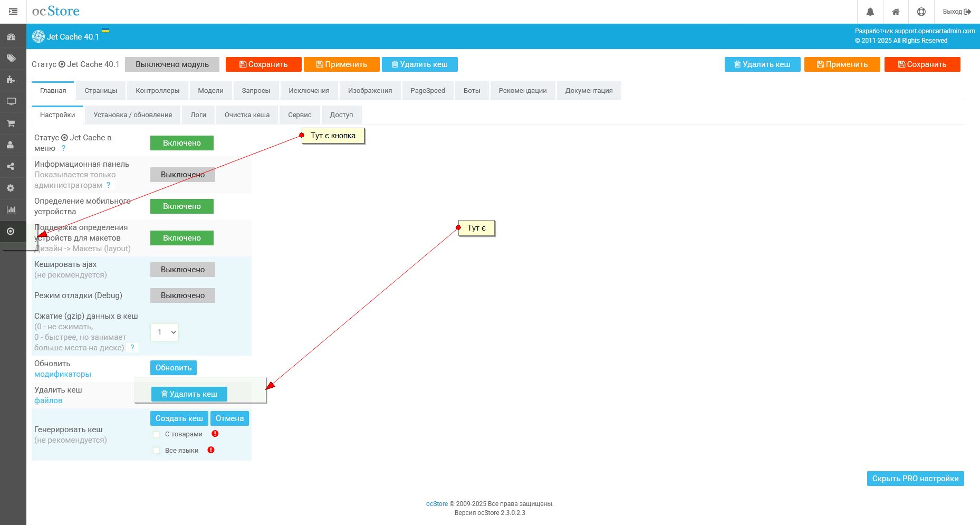This screenshot has height=525, width=980.
Task: Click the 'Выход' logout link
Action: tap(957, 12)
